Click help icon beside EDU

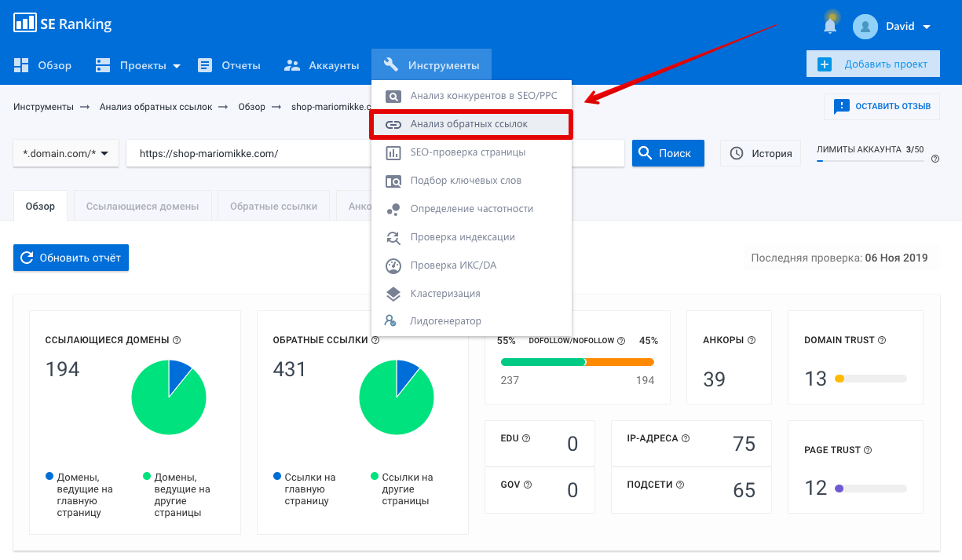526,438
